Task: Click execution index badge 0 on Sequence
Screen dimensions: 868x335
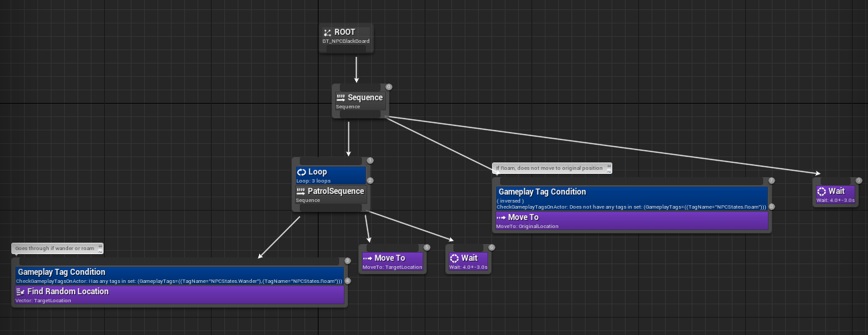Action: point(389,87)
